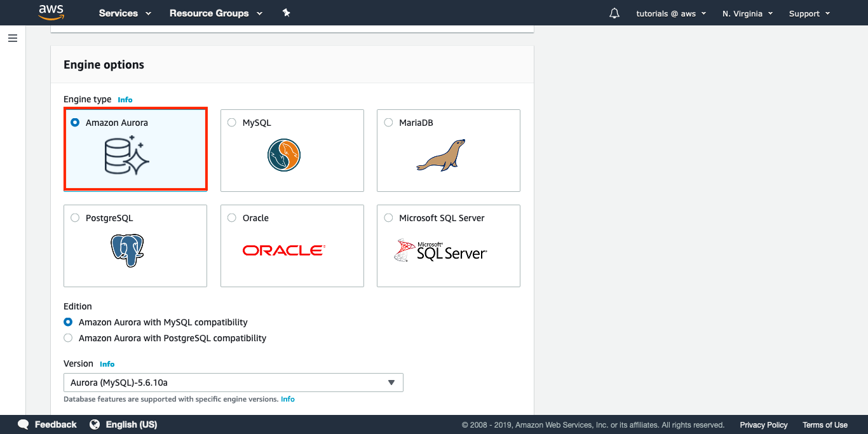Select the Microsoft SQL Server radio button
The width and height of the screenshot is (868, 434).
pos(388,218)
